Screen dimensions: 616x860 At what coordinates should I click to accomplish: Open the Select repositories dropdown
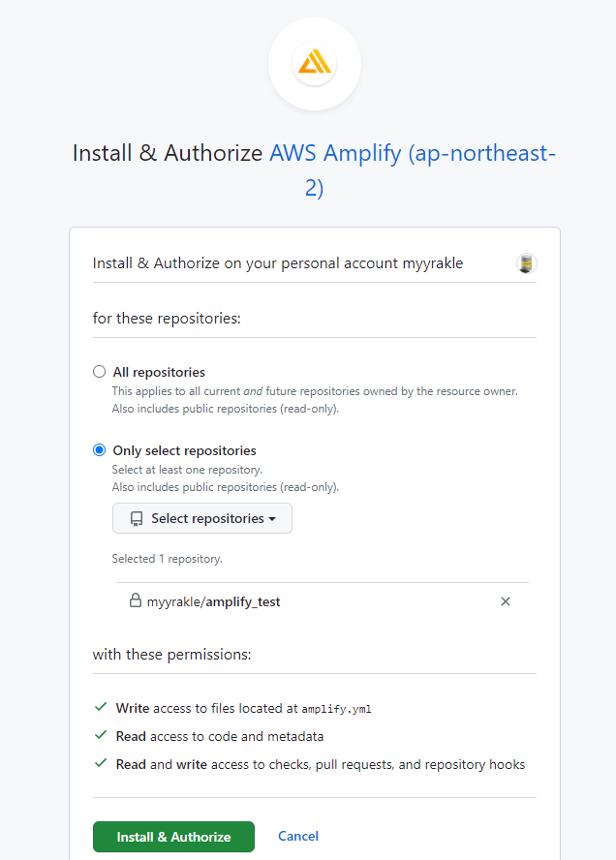[202, 519]
